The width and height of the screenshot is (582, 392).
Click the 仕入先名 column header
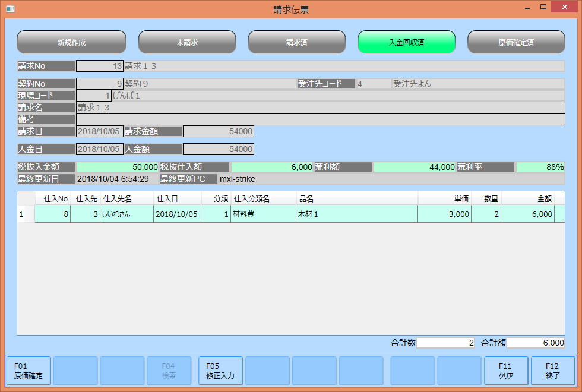(126, 198)
